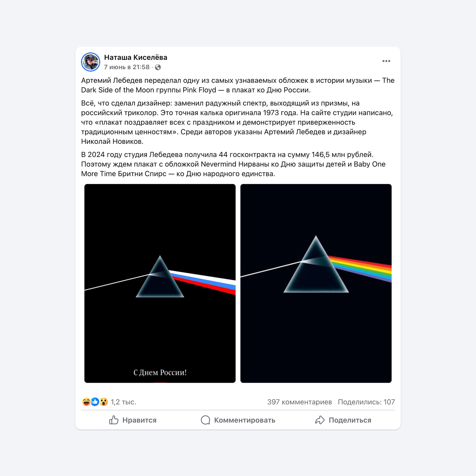476x476 pixels.
Task: Open author name Наташа Киселёва
Action: point(136,57)
